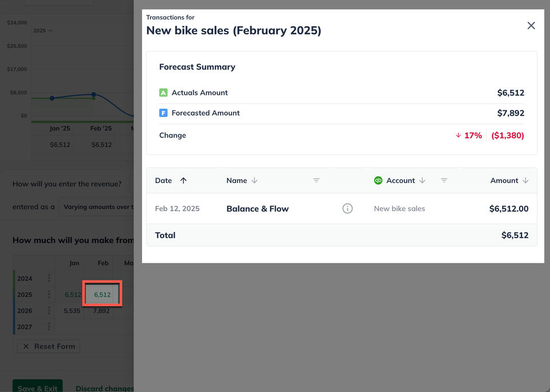Click the red 17% change percentage
550x392 pixels.
473,136
